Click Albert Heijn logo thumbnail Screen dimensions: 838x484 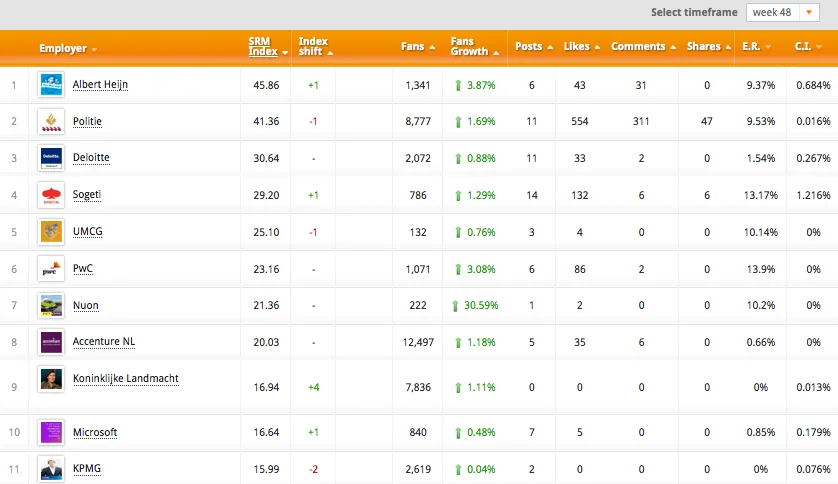click(x=51, y=84)
